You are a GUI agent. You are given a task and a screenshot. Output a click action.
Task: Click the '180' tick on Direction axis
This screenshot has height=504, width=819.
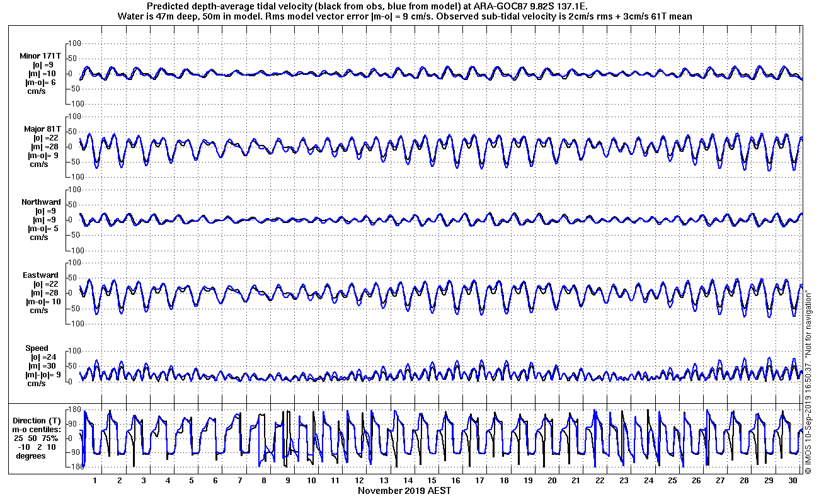[x=74, y=409]
